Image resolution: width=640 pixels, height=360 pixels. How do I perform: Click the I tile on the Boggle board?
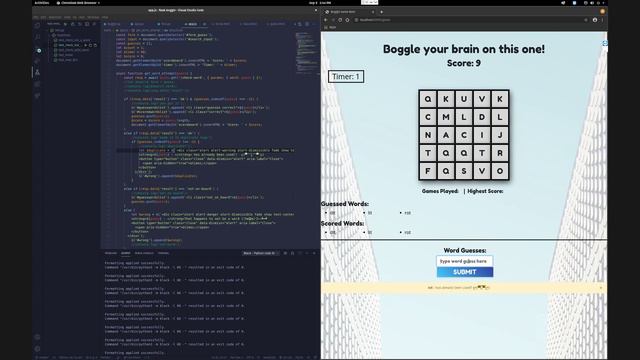[482, 135]
